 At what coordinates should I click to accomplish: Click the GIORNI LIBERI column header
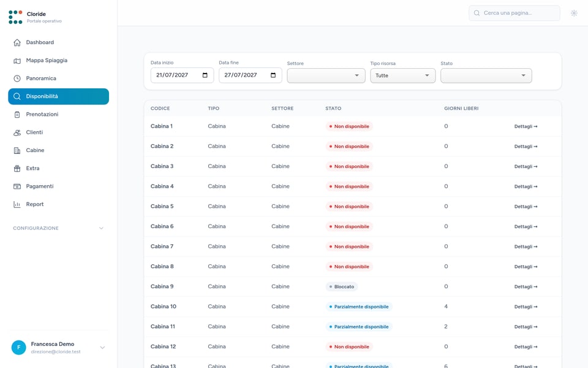[461, 109]
